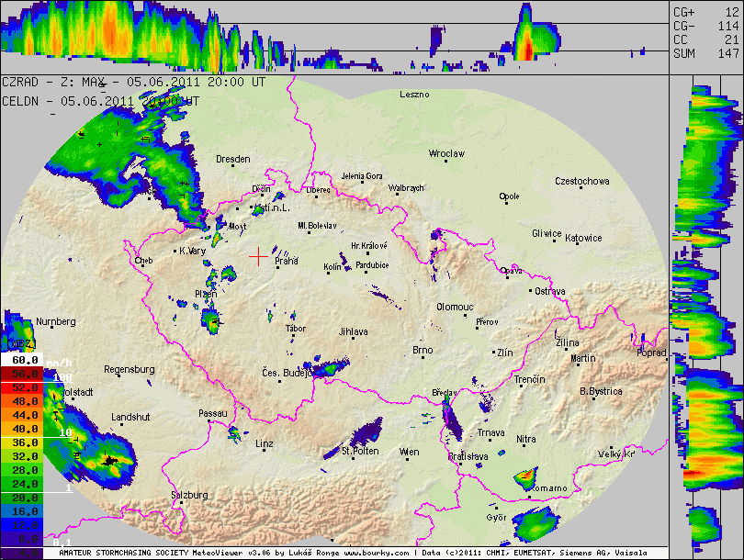Click the Trnava city label
This screenshot has width=744, height=560.
pos(490,432)
